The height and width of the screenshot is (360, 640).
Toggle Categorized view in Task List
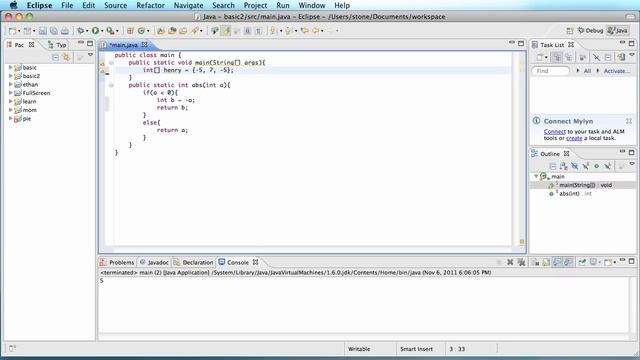pyautogui.click(x=557, y=58)
